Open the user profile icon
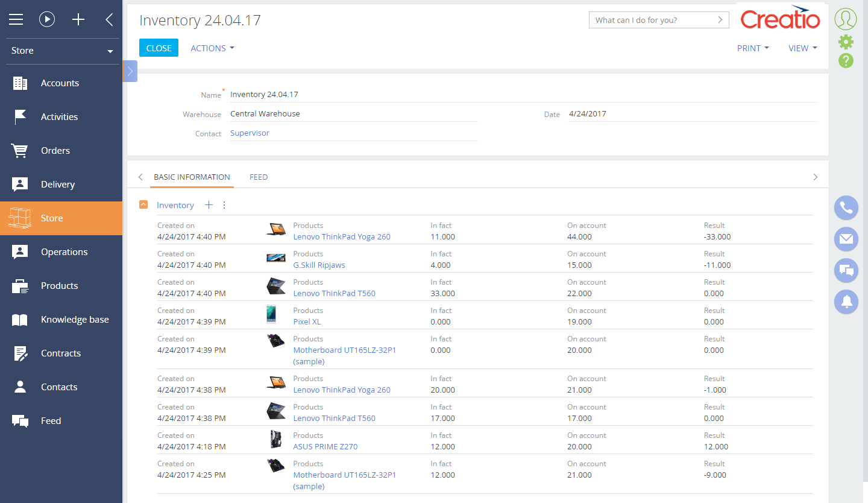This screenshot has width=868, height=503. (x=846, y=19)
